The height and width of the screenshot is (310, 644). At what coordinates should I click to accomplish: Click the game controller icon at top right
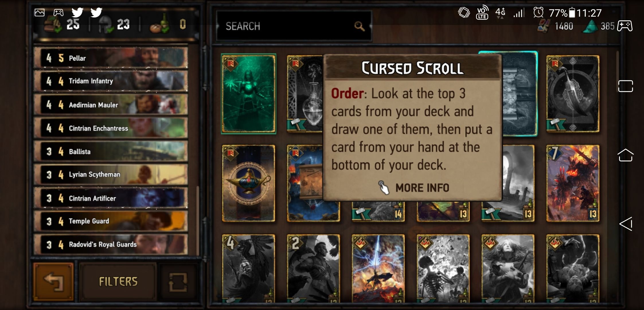tap(625, 26)
